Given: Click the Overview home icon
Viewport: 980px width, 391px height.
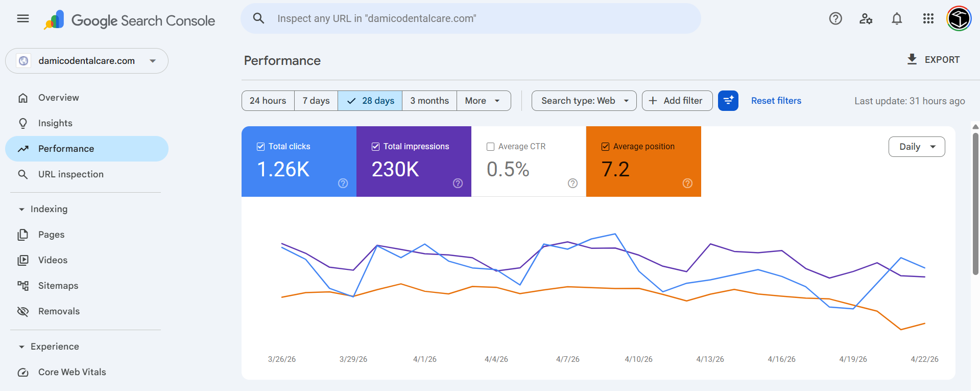Looking at the screenshot, I should coord(23,98).
